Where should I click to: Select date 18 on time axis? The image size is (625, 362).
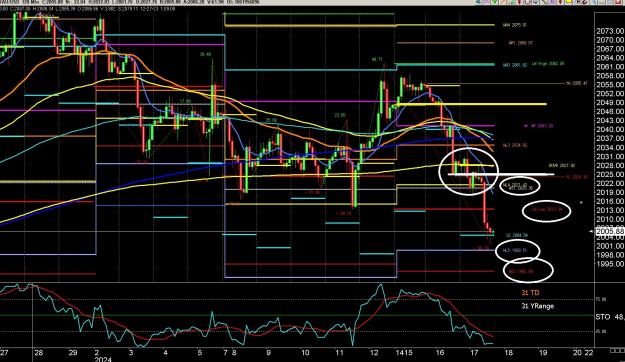tap(509, 353)
